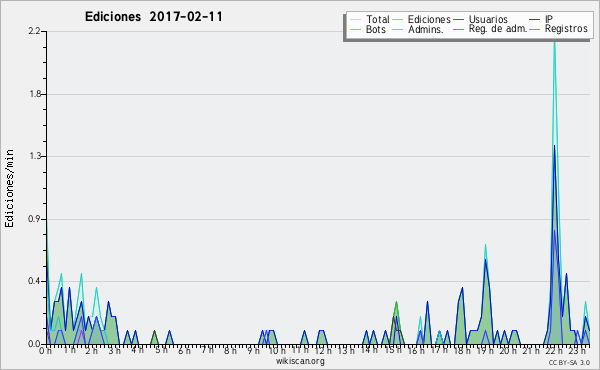Click the Bots orange legend line
Screen dimensions: 600x370
tap(355, 29)
